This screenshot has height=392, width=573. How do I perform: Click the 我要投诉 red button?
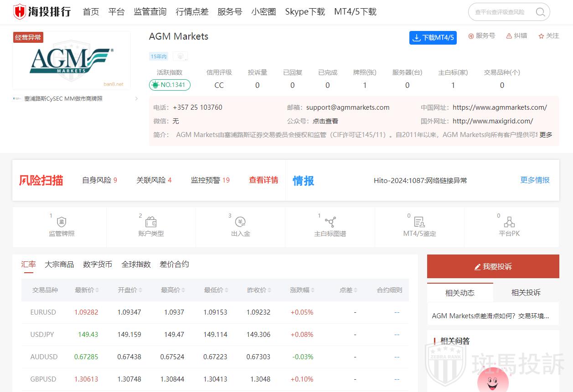[x=493, y=266]
